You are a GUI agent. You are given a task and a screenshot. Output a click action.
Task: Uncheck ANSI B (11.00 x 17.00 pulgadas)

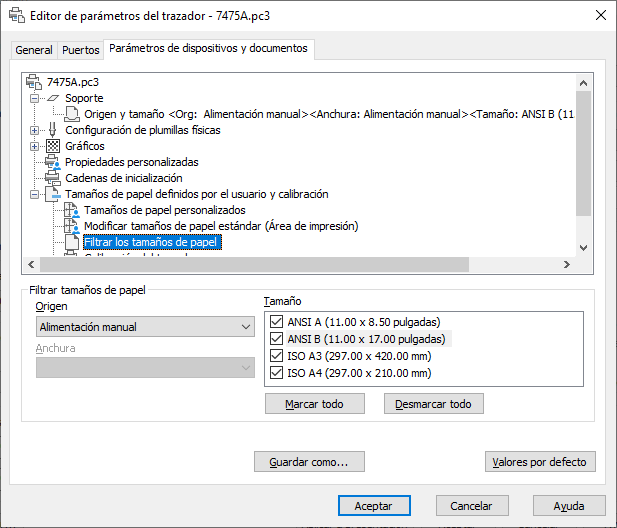pos(277,339)
